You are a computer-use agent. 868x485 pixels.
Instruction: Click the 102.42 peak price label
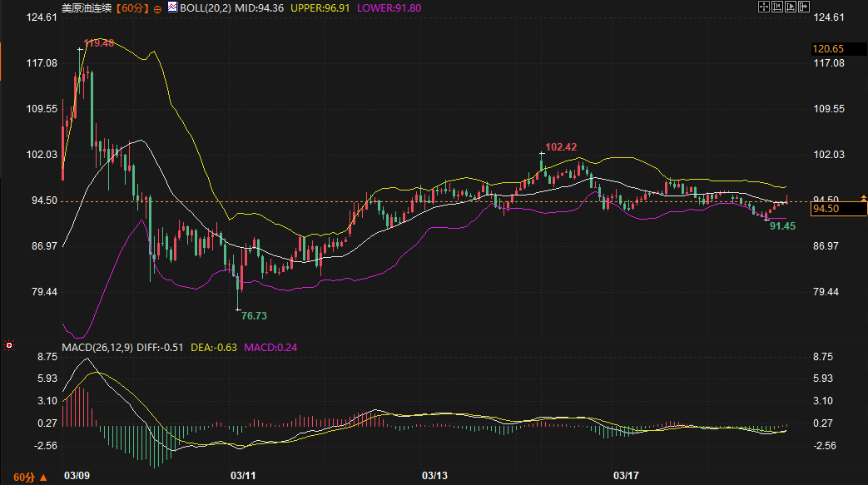(x=561, y=146)
